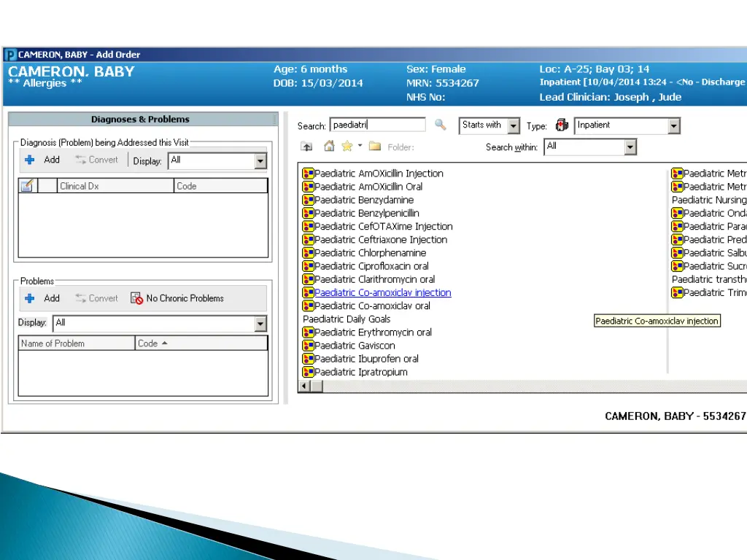Click the horizontal scrollbar track of order list
The image size is (747, 560).
pos(533,386)
